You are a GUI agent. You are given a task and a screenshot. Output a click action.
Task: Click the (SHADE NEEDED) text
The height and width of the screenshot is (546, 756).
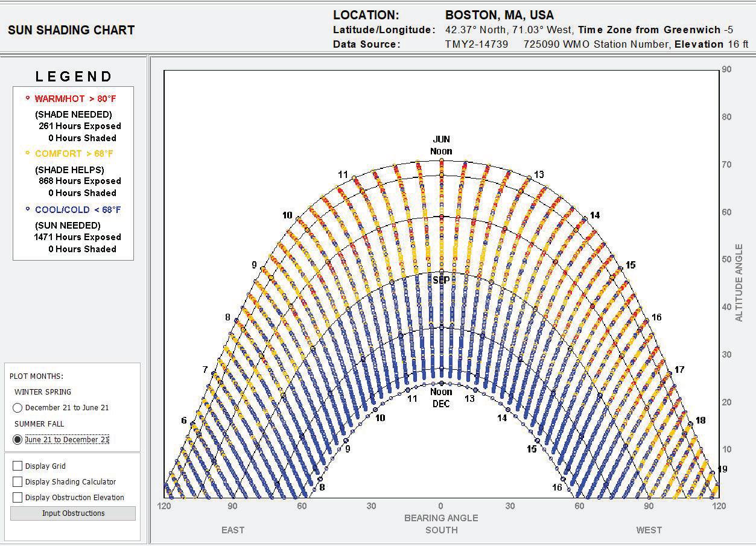coord(74,114)
